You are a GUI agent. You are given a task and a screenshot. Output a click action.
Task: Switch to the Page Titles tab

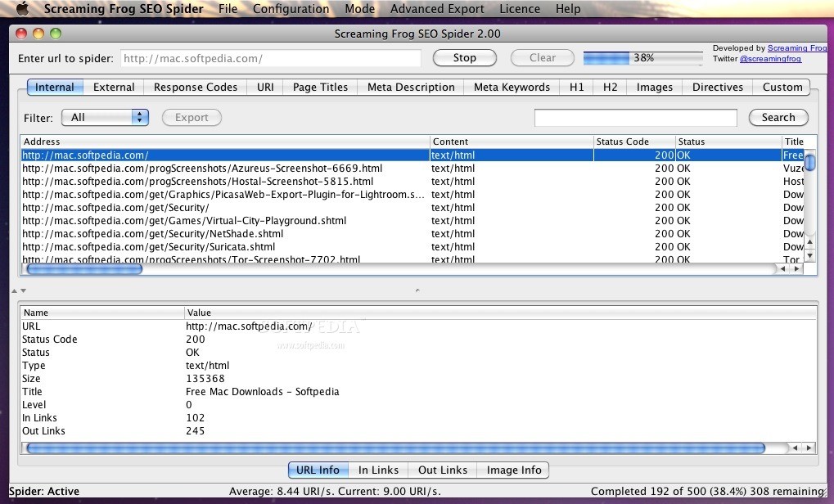point(320,88)
